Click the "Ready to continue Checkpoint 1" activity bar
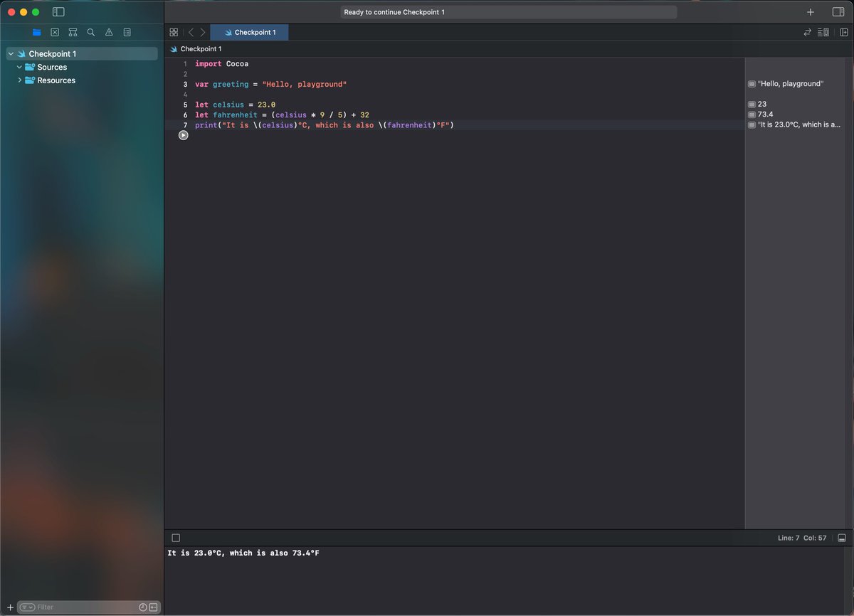The height and width of the screenshot is (616, 854). [509, 12]
